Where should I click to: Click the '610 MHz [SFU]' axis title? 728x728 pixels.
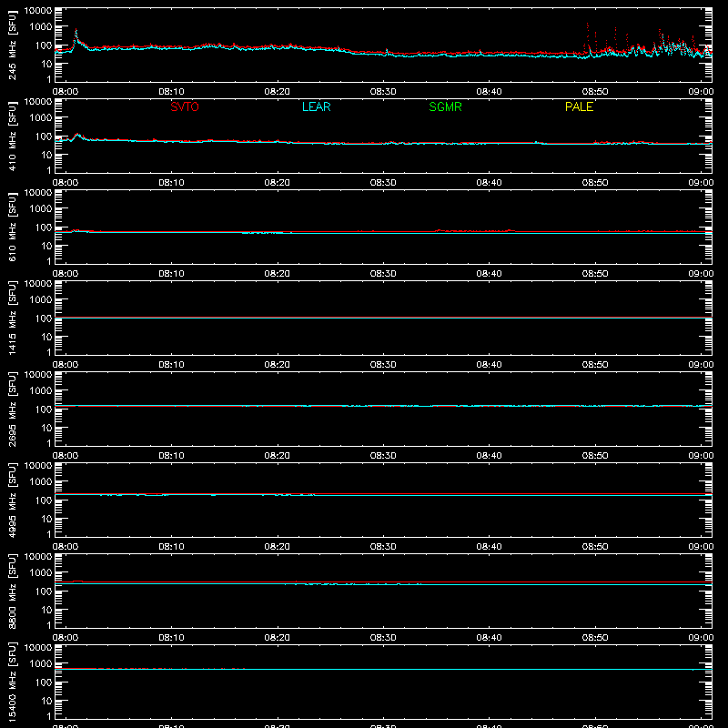pyautogui.click(x=12, y=227)
